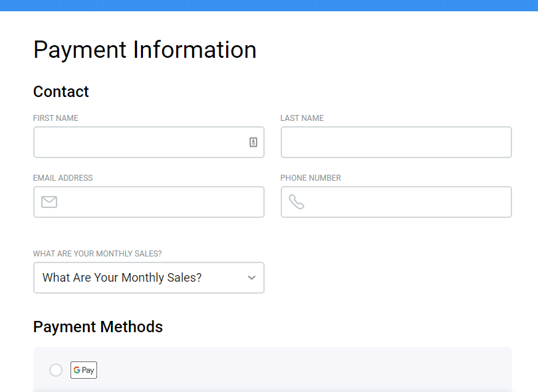Image resolution: width=538 pixels, height=392 pixels.
Task: Click the blue header bar at the top
Action: point(269,5)
